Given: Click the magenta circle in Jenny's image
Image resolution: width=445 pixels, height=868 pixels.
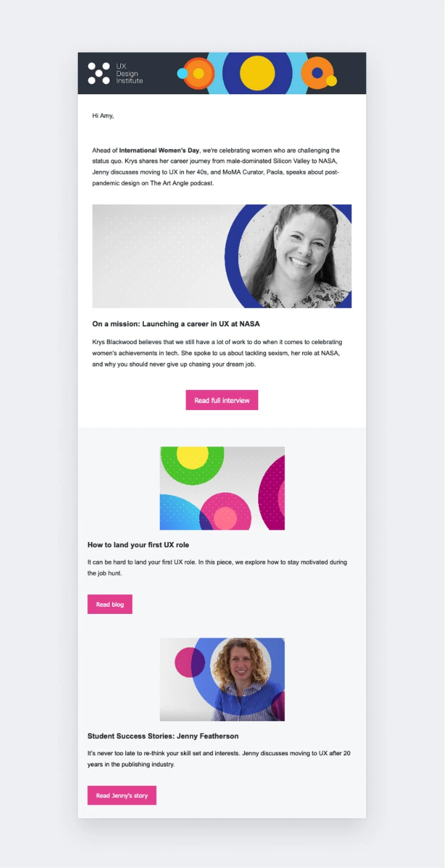Looking at the screenshot, I should (189, 662).
